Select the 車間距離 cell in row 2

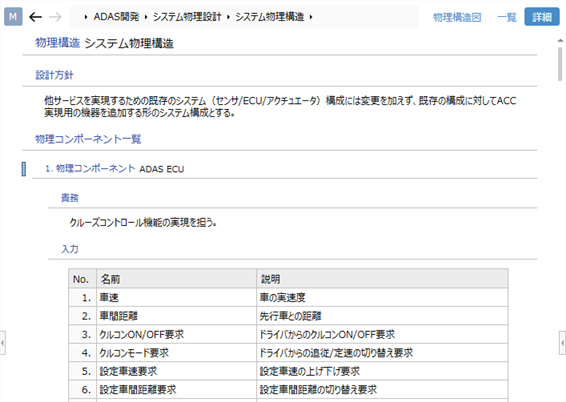176,316
